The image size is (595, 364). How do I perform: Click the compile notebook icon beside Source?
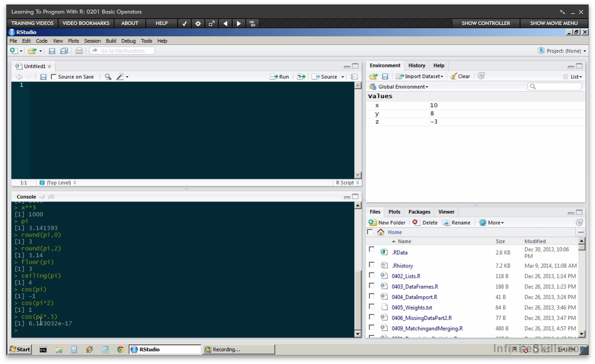click(x=354, y=77)
